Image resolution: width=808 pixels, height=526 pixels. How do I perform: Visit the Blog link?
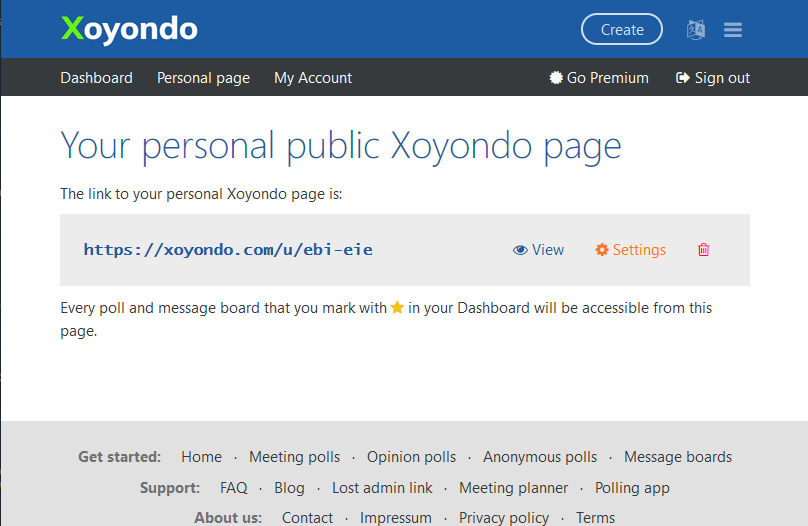click(x=289, y=488)
